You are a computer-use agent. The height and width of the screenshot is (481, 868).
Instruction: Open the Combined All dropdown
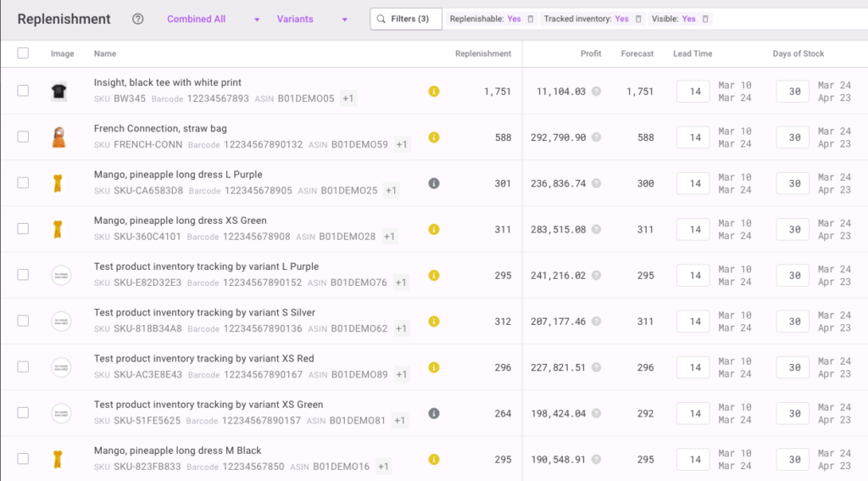214,20
